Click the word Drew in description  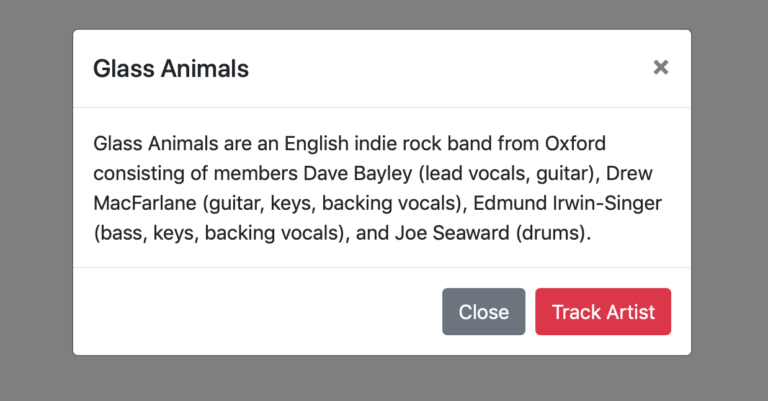(629, 173)
